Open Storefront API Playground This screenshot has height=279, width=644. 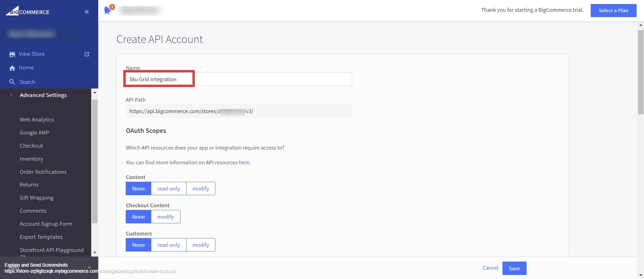[x=51, y=250]
